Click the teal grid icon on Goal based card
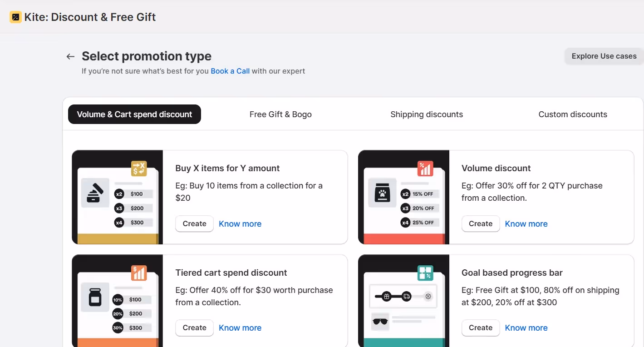Viewport: 644px width, 347px height. (425, 273)
